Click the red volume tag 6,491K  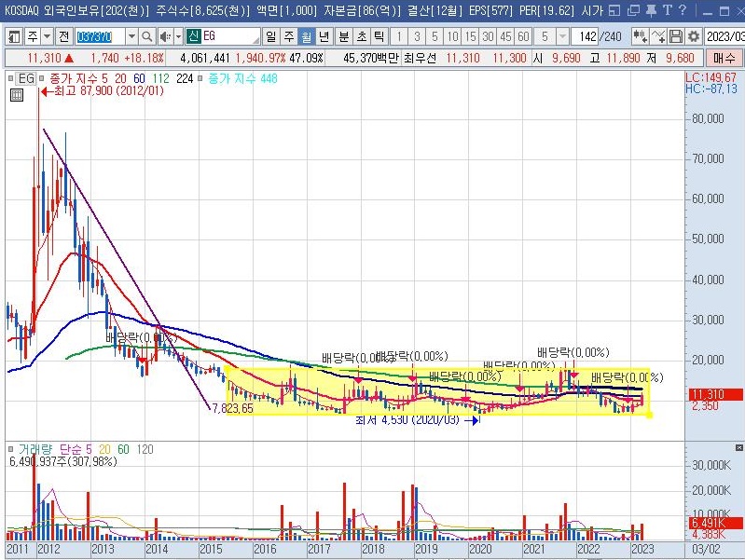pyautogui.click(x=715, y=523)
